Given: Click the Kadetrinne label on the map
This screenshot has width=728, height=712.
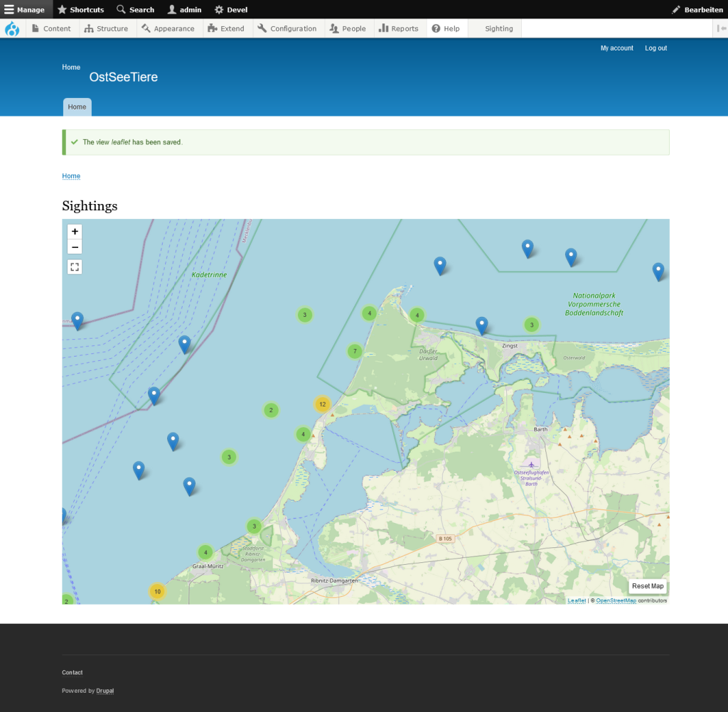Looking at the screenshot, I should click(x=210, y=275).
